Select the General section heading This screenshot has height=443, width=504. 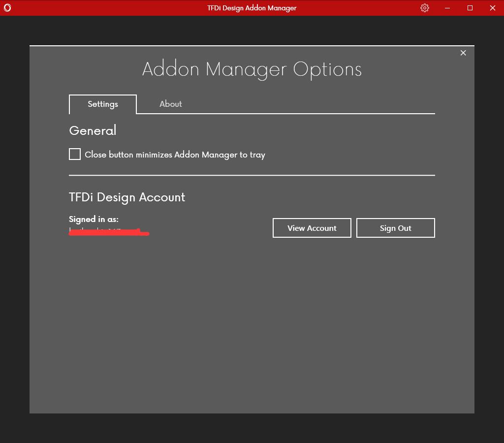click(93, 130)
